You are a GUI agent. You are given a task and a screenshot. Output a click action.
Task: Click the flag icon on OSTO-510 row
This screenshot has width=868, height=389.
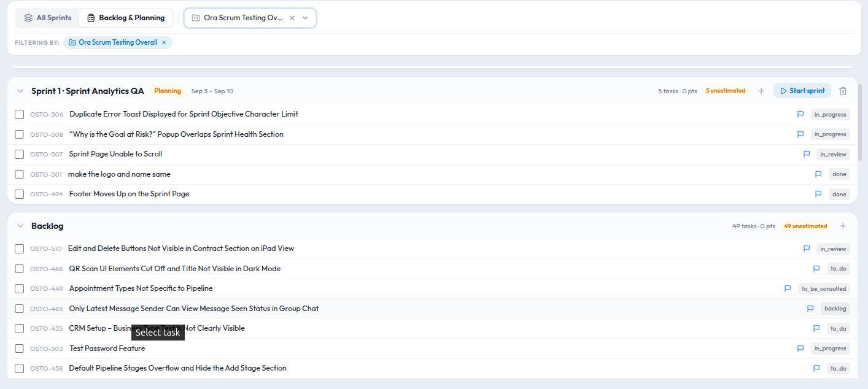pyautogui.click(x=807, y=248)
